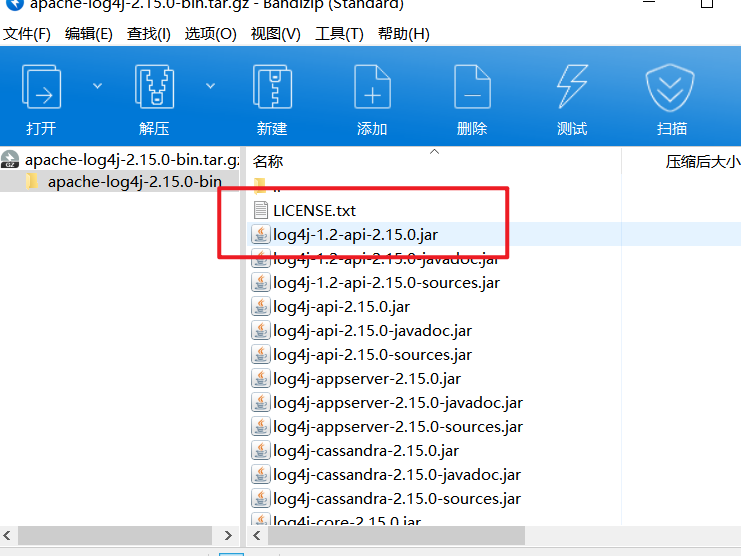The width and height of the screenshot is (741, 556).
Task: Click the tree pane horizontal scrollbar thumb
Action: pos(115,535)
